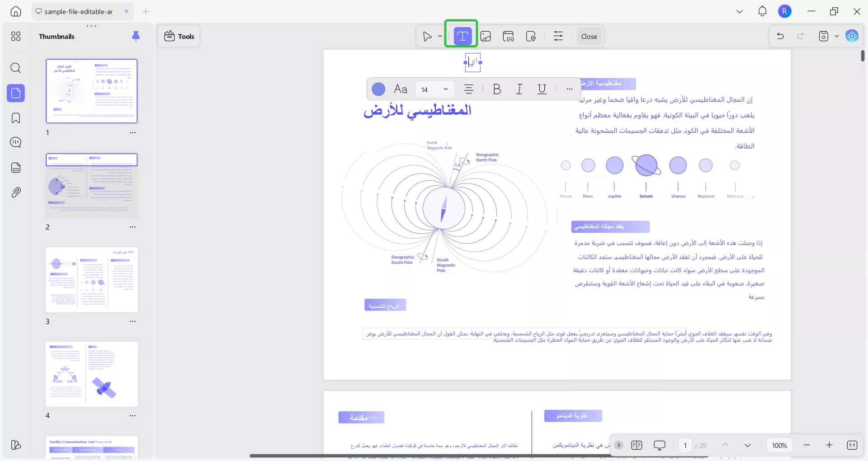868x461 pixels.
Task: Switch to the Image editing tool
Action: pos(486,36)
